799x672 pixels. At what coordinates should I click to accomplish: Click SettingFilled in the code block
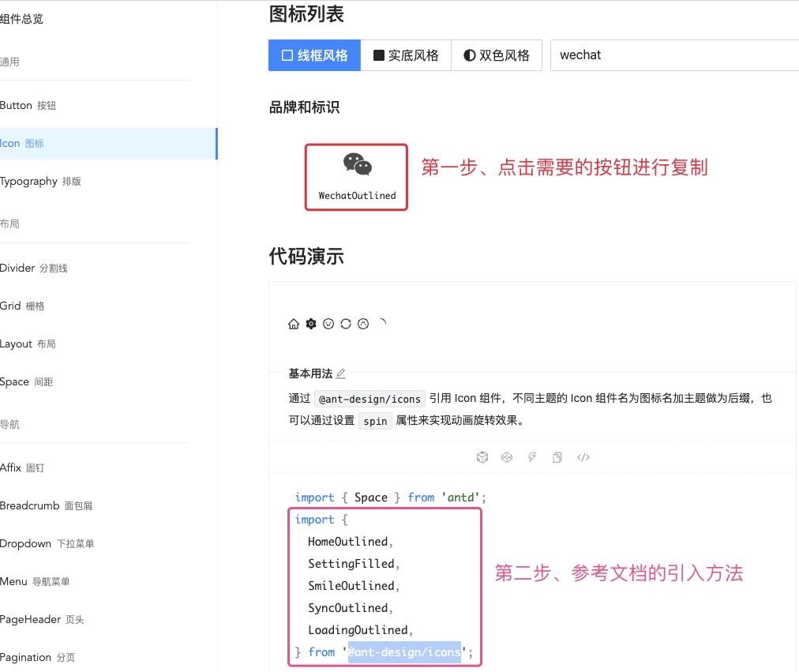click(351, 564)
